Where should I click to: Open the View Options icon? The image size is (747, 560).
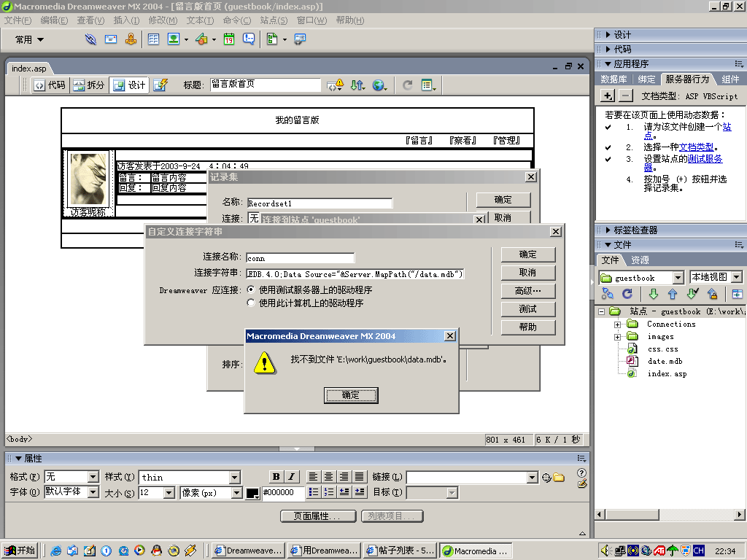coord(428,85)
